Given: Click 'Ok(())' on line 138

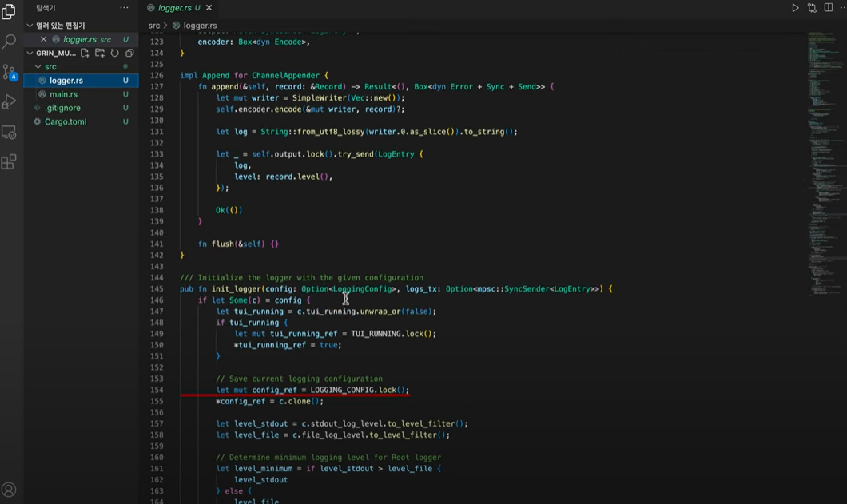Looking at the screenshot, I should (229, 210).
